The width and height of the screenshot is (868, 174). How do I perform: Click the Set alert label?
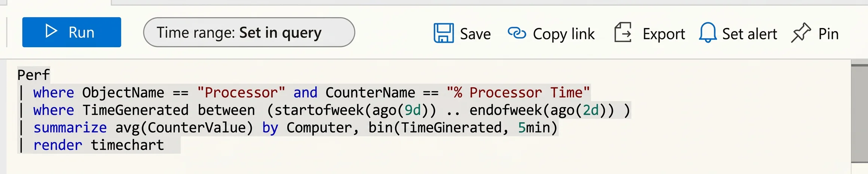click(x=749, y=34)
